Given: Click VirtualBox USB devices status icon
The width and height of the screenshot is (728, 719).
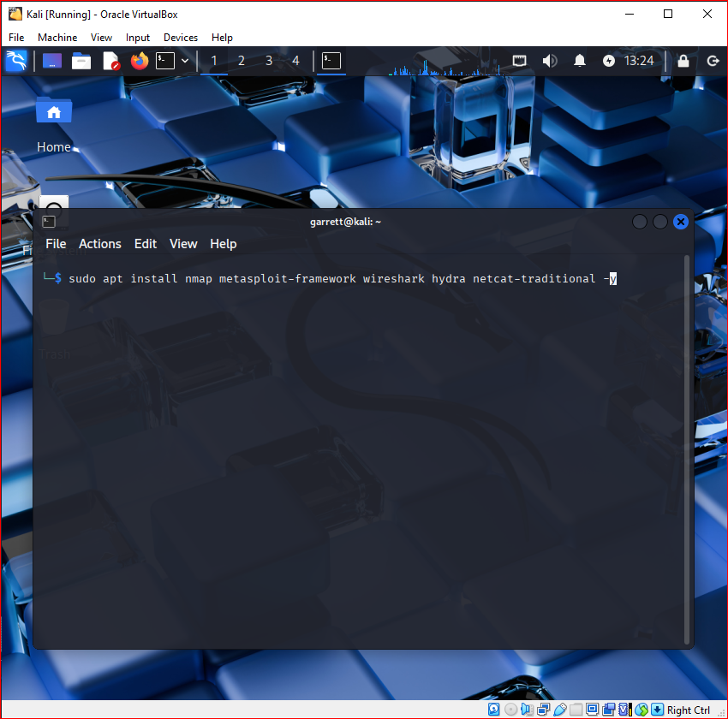Looking at the screenshot, I should point(560,710).
